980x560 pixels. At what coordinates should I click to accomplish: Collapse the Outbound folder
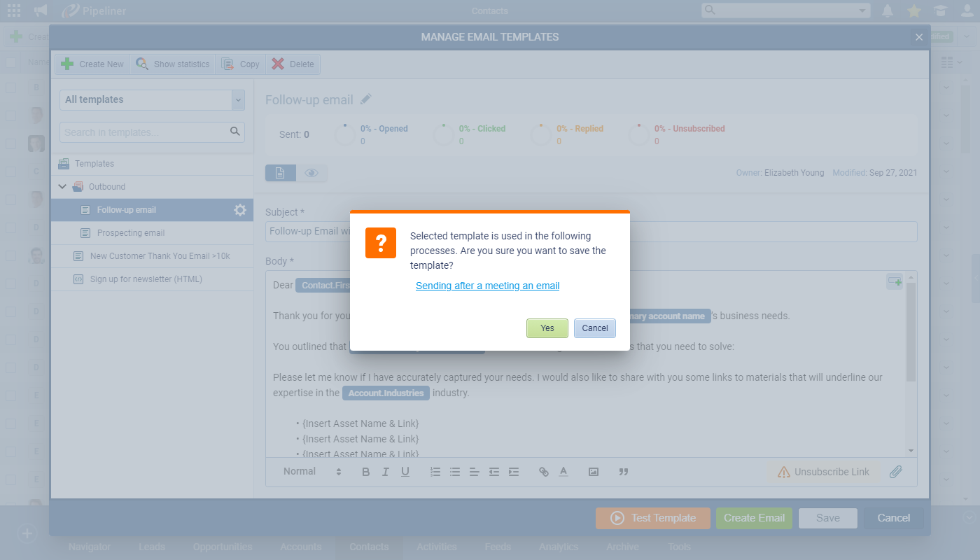(x=62, y=187)
